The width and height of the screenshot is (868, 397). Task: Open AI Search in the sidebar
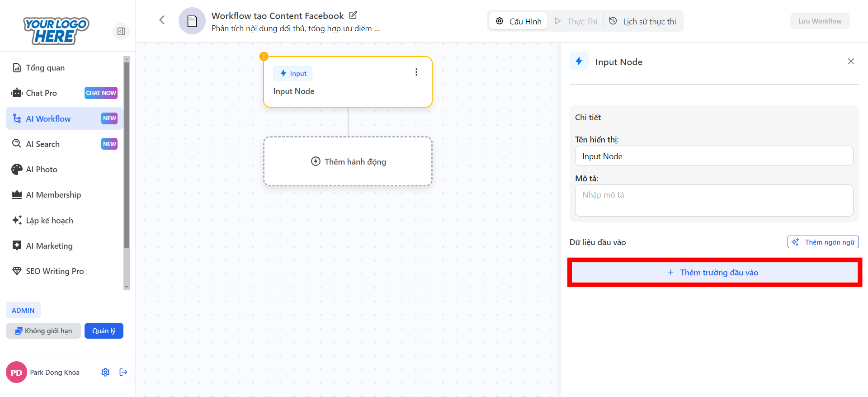click(x=43, y=144)
